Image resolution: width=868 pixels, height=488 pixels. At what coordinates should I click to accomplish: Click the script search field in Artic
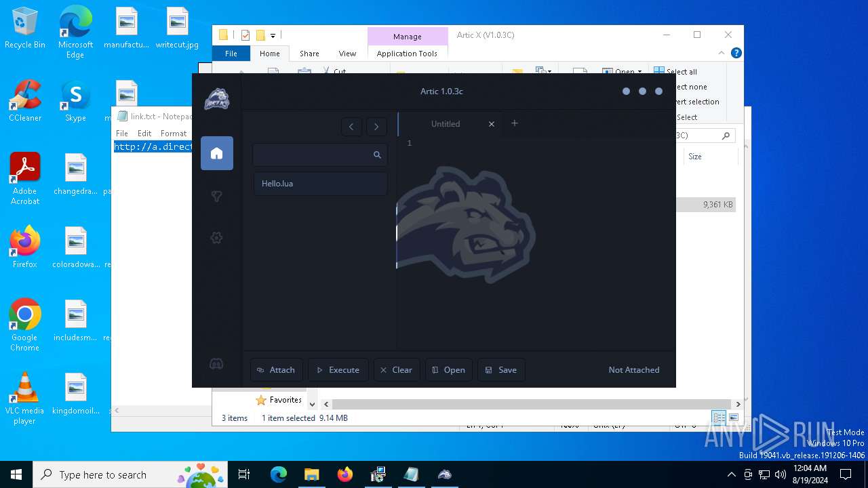(x=320, y=155)
